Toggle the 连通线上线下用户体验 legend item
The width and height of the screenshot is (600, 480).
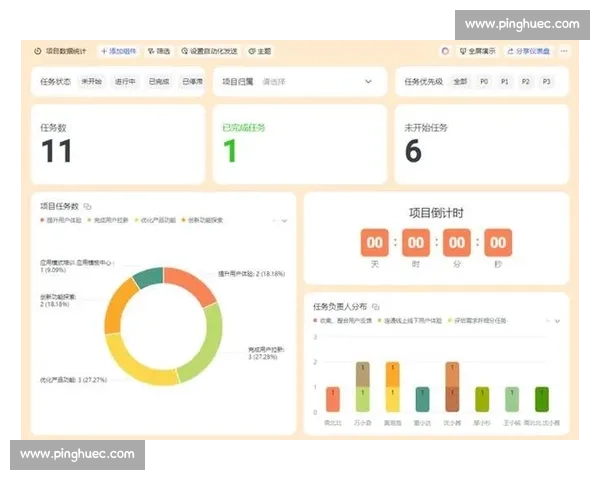[410, 320]
